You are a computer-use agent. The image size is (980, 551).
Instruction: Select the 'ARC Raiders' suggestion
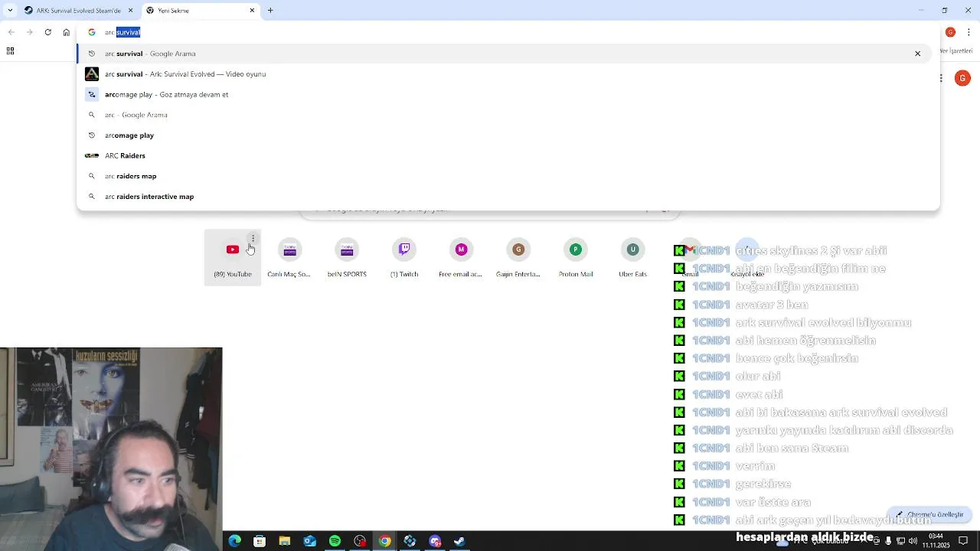point(505,155)
